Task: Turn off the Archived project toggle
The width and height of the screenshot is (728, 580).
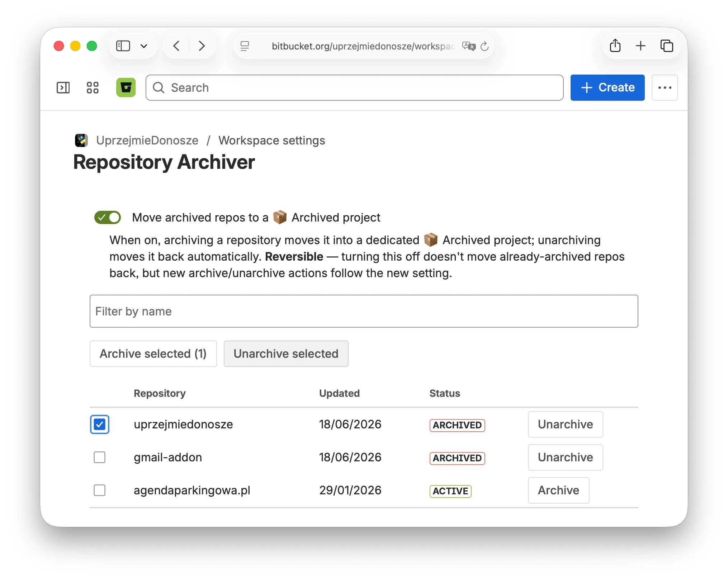Action: [x=108, y=217]
